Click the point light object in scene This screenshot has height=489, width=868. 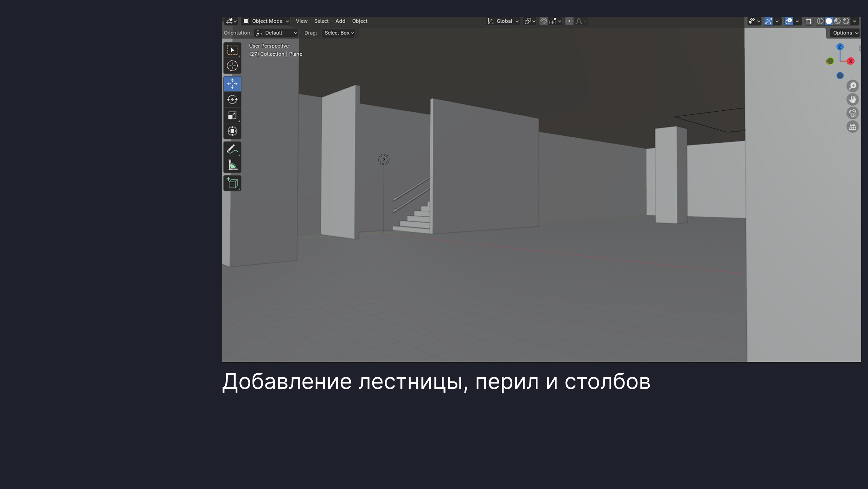point(384,159)
